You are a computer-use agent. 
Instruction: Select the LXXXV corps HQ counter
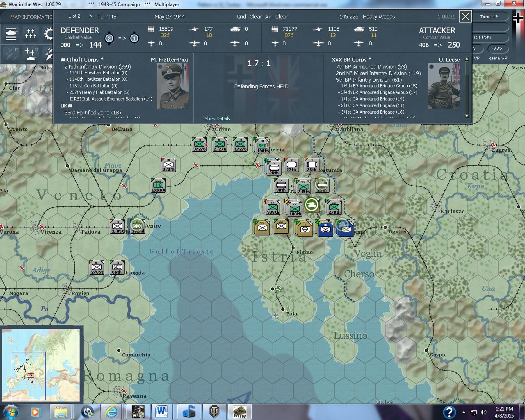(158, 185)
